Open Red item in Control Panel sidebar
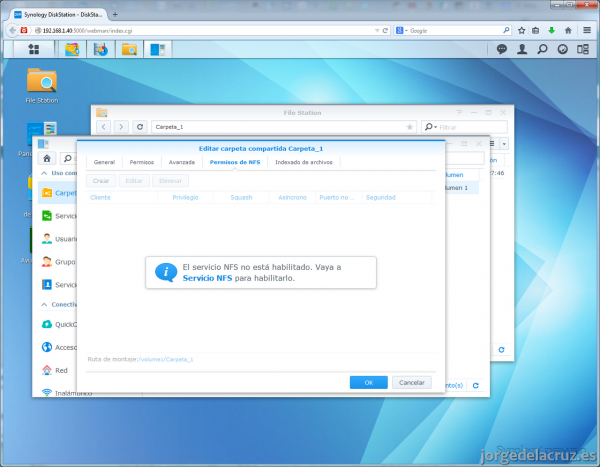This screenshot has width=600, height=467. (x=55, y=370)
